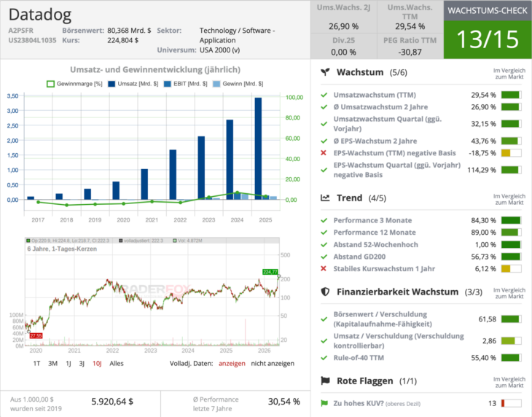Viewport: 532px width, 417px height.
Task: Click the checkmark beside Performance 12 Monate
Action: [324, 233]
